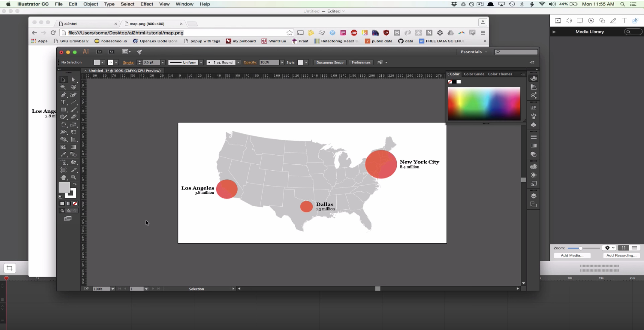Screen dimensions: 644x330
Task: Swap fill and stroke colors arrow
Action: (x=74, y=184)
